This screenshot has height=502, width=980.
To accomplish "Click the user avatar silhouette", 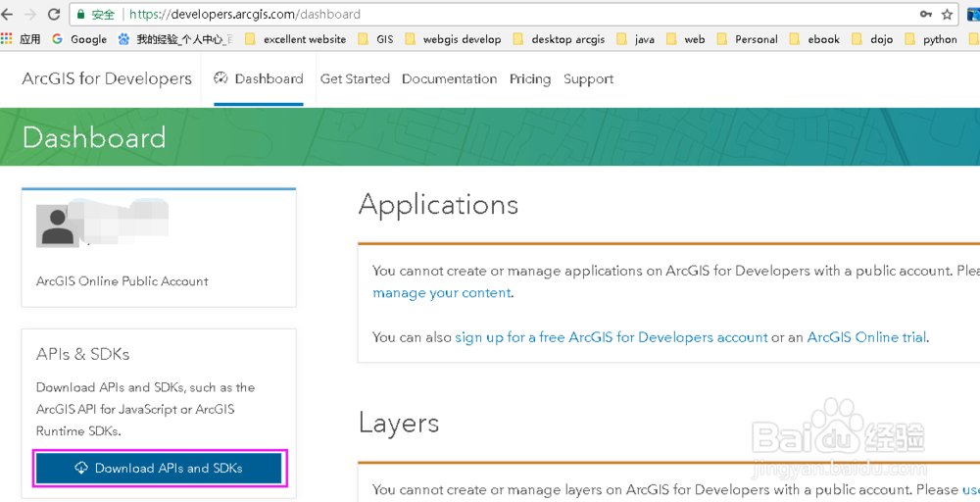I will 58,226.
